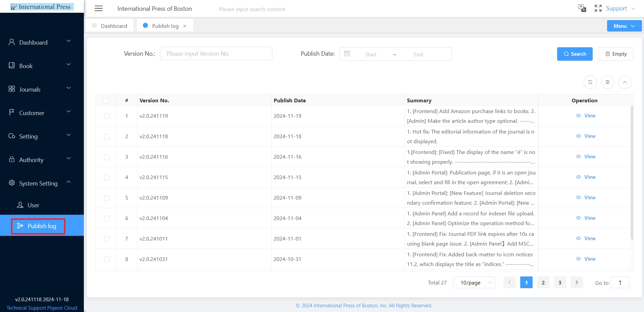Open the Support dropdown
Screen dimensions: 644x312
pos(621,8)
